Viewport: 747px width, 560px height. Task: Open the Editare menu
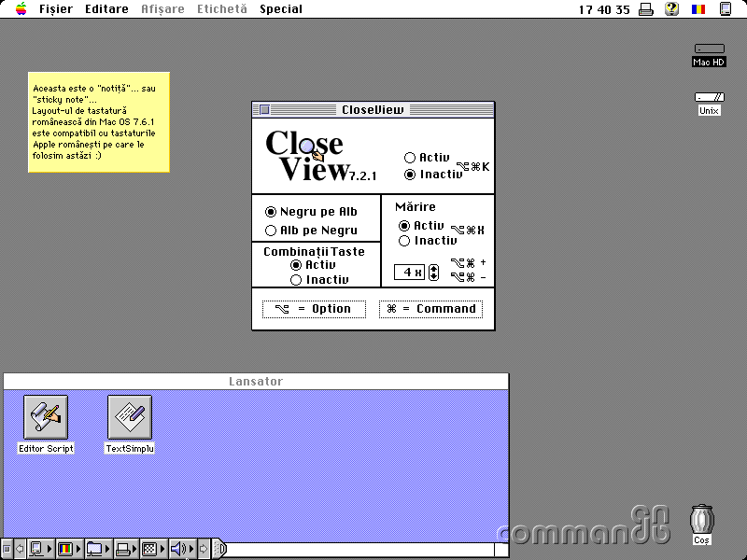click(x=106, y=9)
